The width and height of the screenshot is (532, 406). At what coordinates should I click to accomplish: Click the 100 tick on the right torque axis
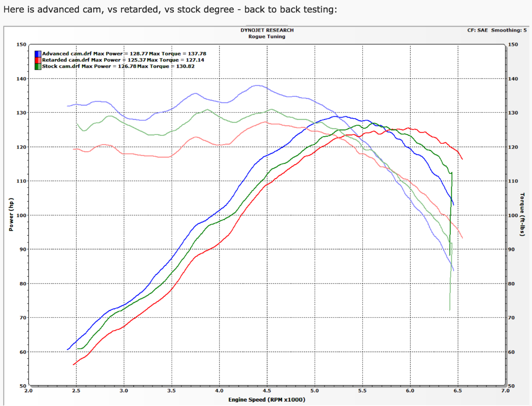pos(513,215)
